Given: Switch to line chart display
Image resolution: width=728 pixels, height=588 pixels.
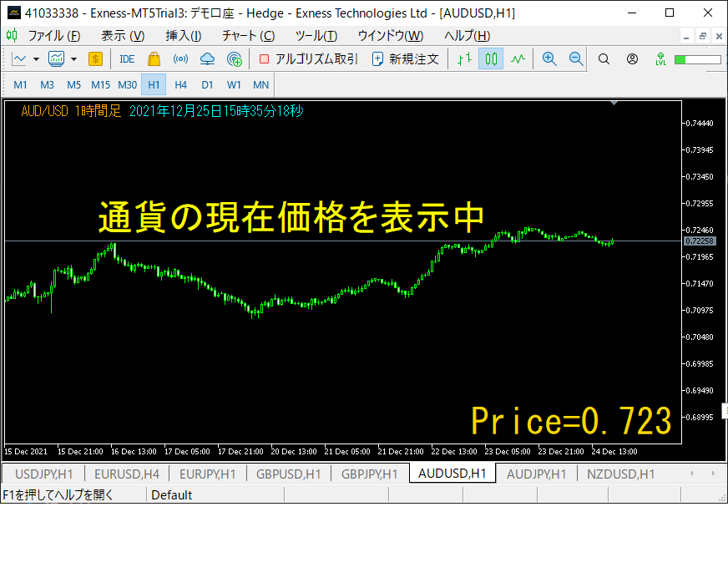Looking at the screenshot, I should (x=518, y=59).
